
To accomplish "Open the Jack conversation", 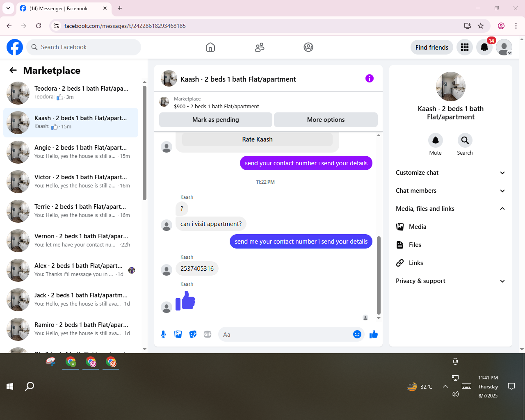I will [71, 300].
